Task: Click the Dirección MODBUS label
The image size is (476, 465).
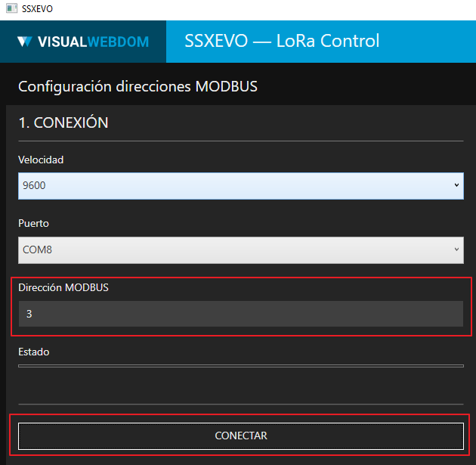Action: (63, 287)
